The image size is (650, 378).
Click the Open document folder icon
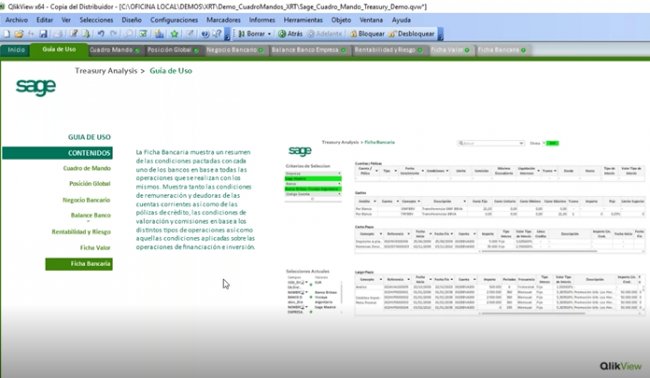19,34
